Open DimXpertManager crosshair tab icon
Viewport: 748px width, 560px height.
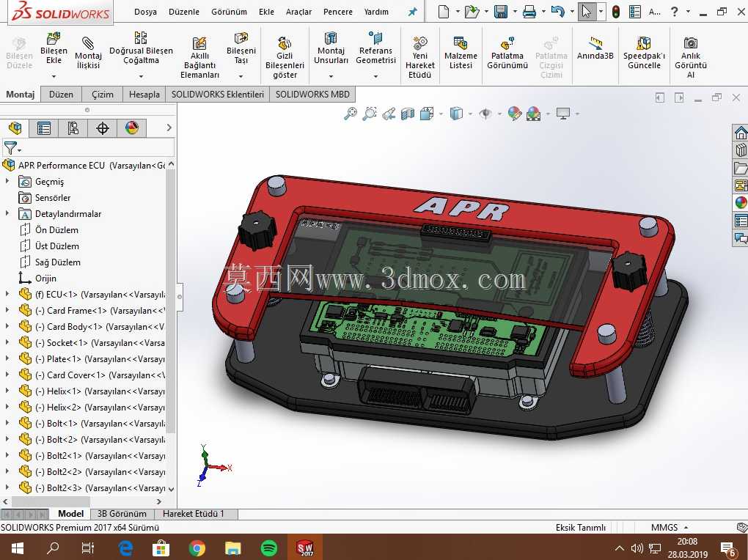tap(102, 128)
